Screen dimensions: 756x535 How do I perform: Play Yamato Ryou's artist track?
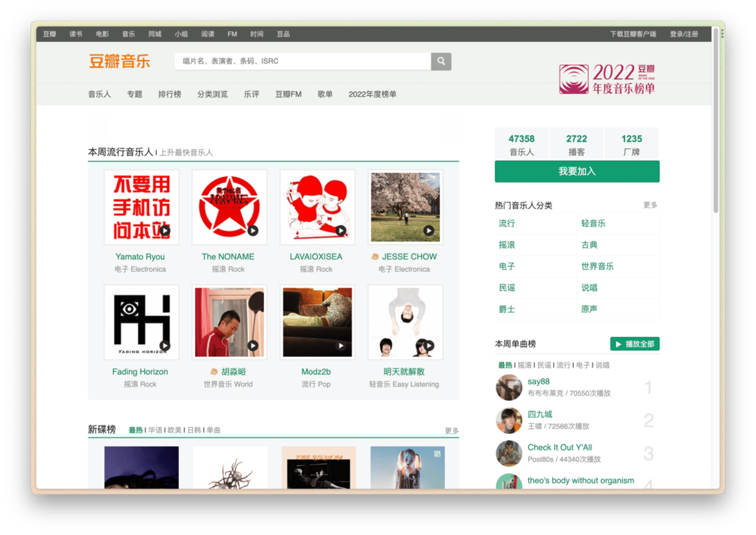(165, 231)
